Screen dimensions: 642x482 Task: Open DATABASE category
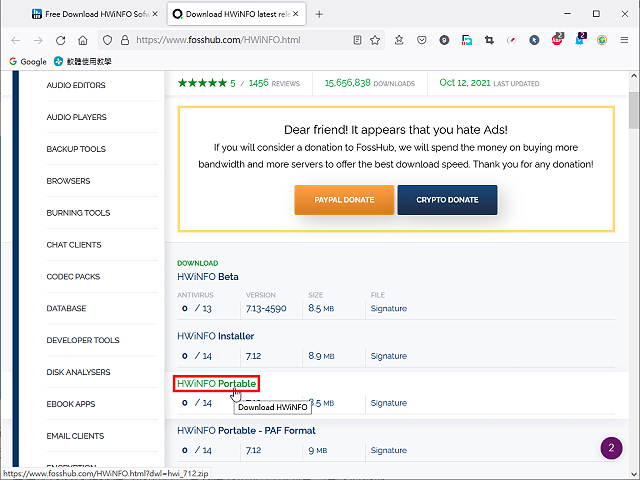66,308
